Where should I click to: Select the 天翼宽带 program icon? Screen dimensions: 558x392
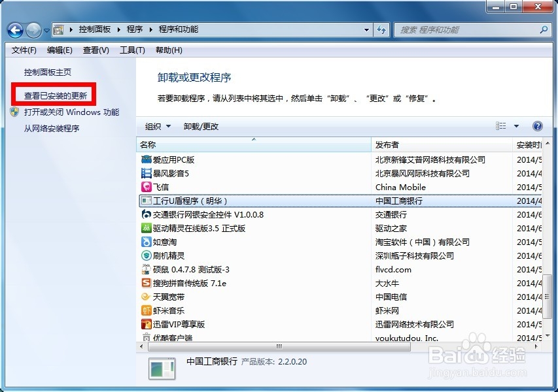click(147, 297)
